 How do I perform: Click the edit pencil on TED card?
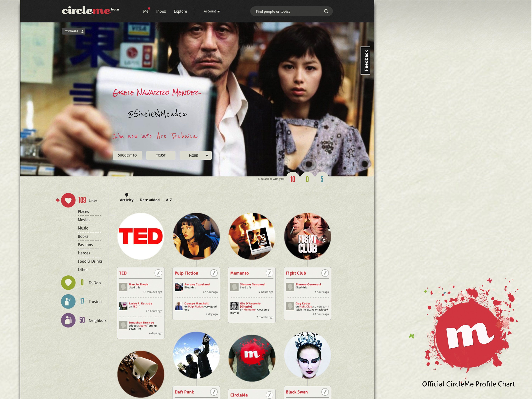(158, 273)
